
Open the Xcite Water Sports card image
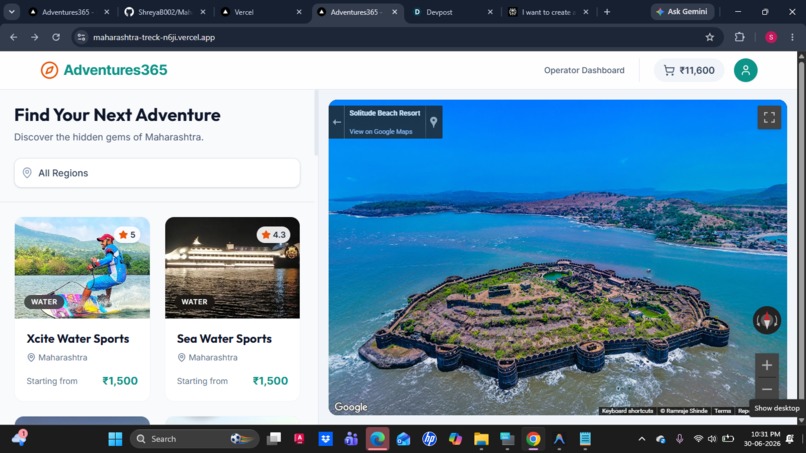(x=82, y=267)
